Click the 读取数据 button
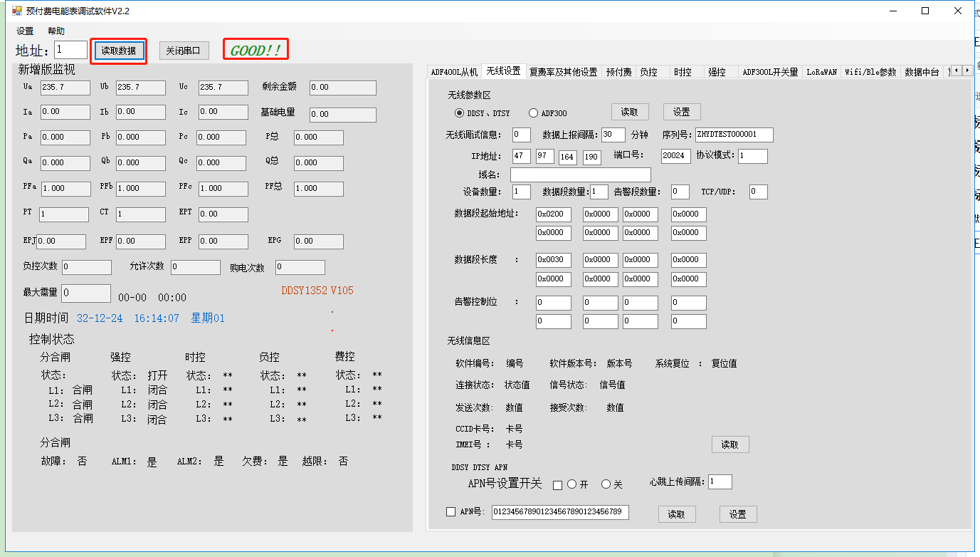The image size is (980, 557). pyautogui.click(x=118, y=51)
